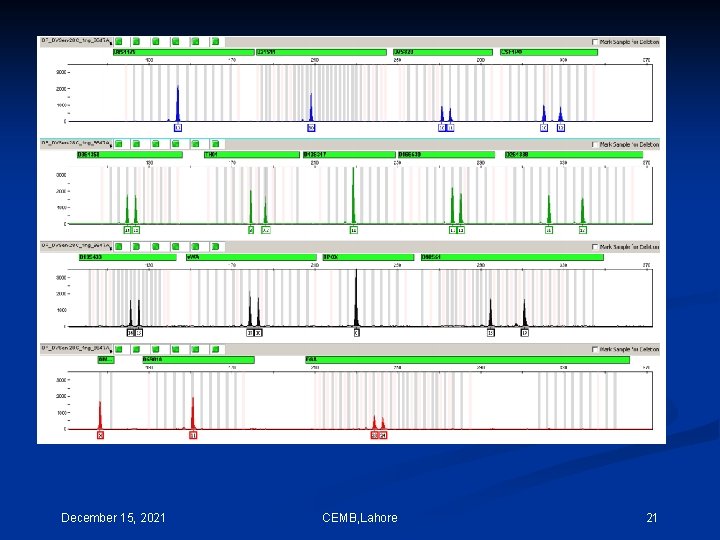
Task: Click sixth green quality flag in red-trace panel
Action: [215, 349]
